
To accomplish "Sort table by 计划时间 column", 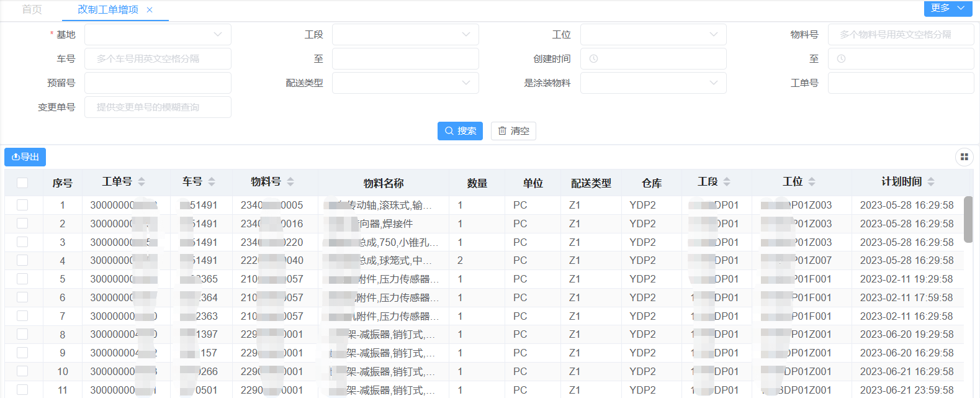I will pyautogui.click(x=930, y=182).
